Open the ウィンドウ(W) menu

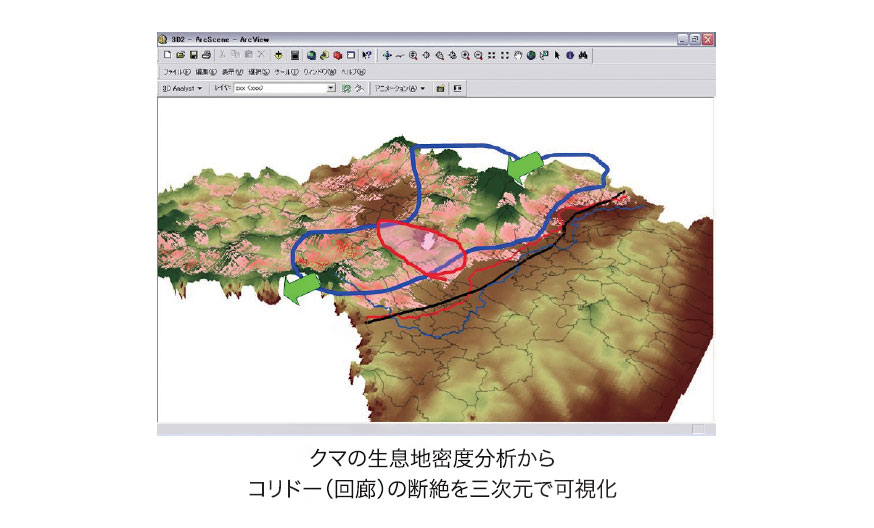(x=320, y=72)
